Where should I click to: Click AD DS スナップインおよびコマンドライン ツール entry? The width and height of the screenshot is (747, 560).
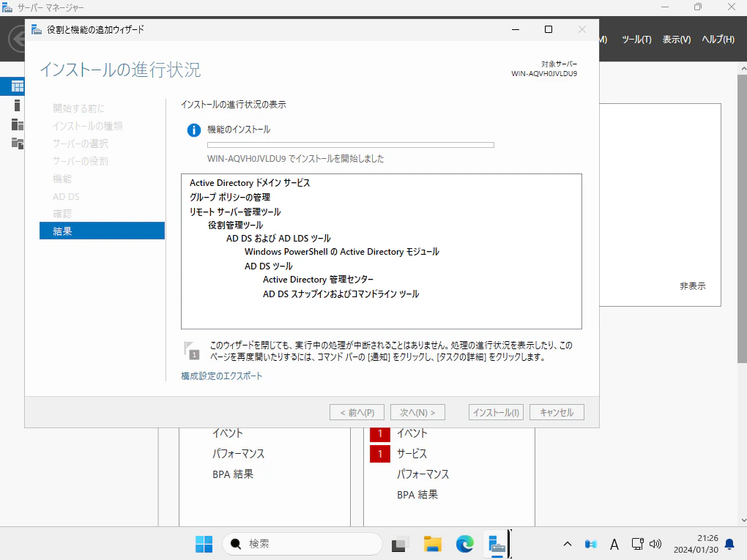tap(341, 294)
